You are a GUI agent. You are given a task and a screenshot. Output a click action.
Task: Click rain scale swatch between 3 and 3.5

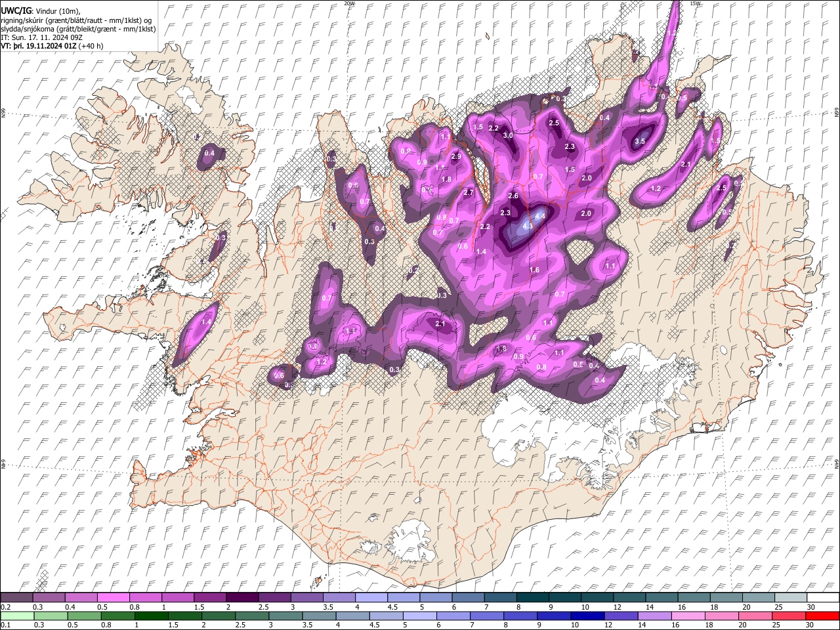[285, 616]
